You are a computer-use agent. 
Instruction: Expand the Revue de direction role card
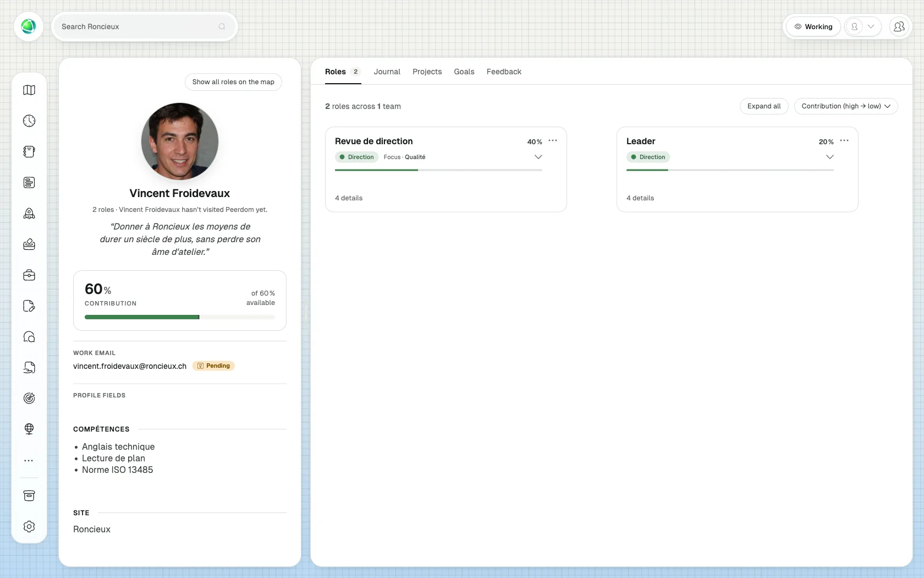(538, 157)
